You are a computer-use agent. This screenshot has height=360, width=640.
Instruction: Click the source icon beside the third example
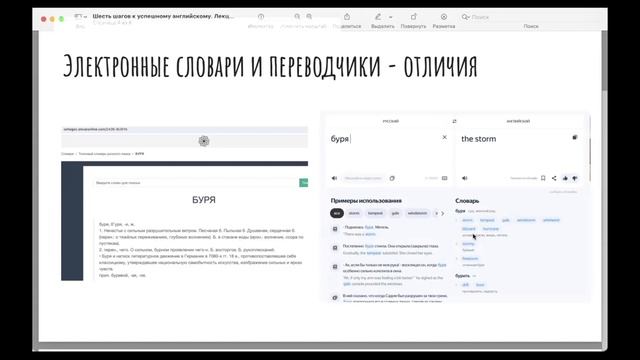(335, 267)
